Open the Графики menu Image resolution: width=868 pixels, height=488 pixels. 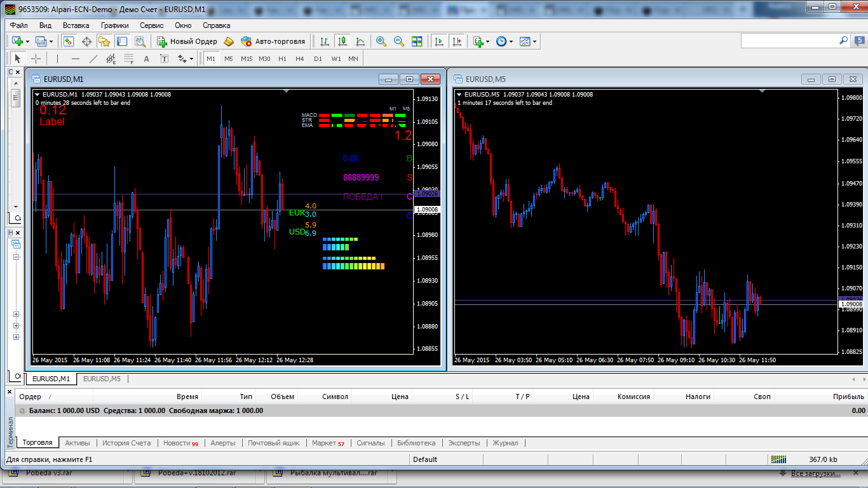click(115, 25)
